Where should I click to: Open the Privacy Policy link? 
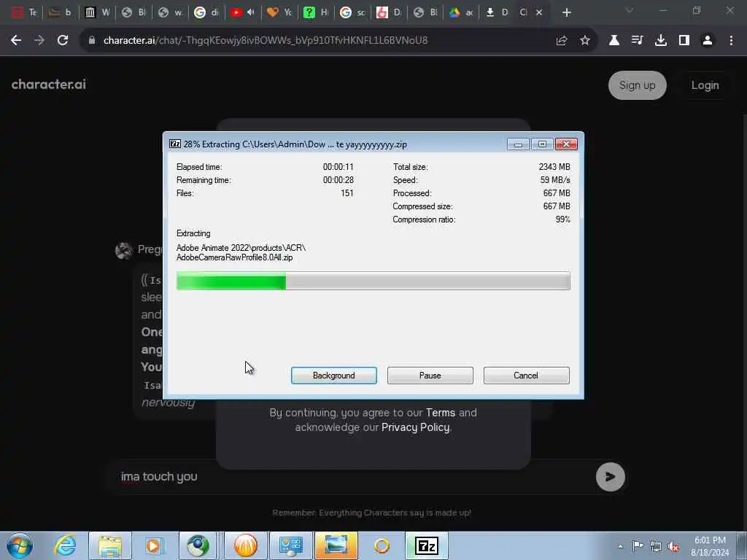(x=415, y=427)
